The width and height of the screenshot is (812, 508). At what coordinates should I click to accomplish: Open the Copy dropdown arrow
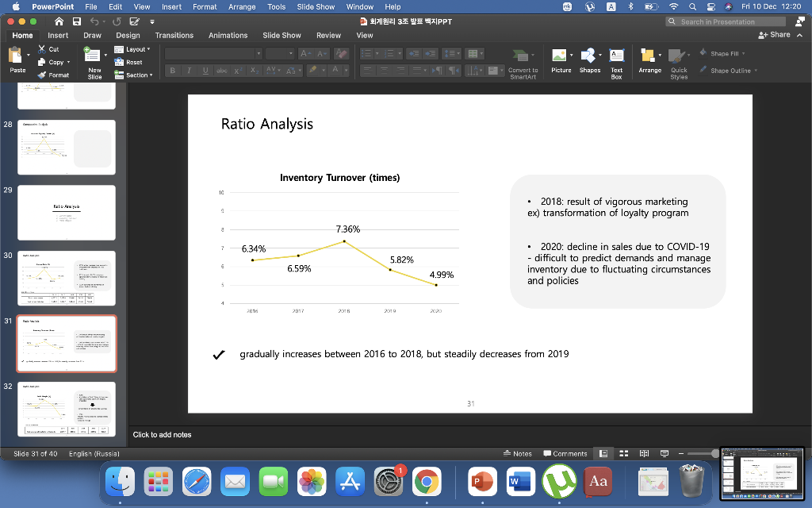[68, 62]
